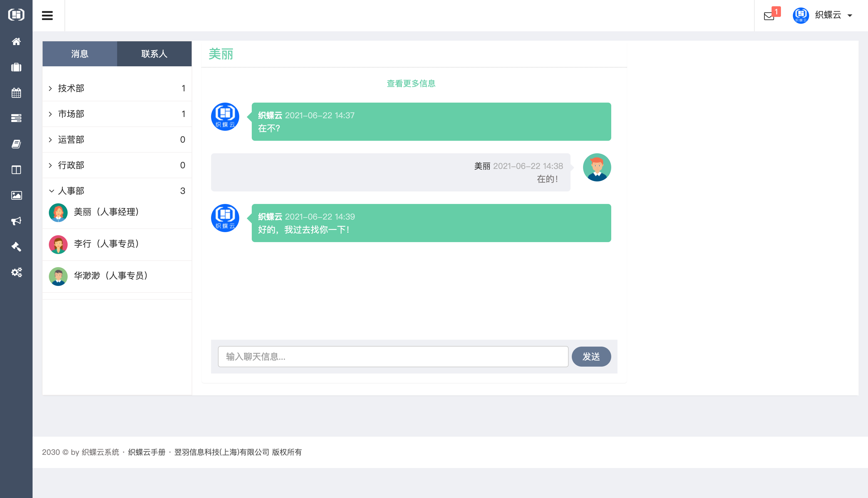Click the home icon in sidebar
Image resolution: width=868 pixels, height=498 pixels.
(16, 41)
